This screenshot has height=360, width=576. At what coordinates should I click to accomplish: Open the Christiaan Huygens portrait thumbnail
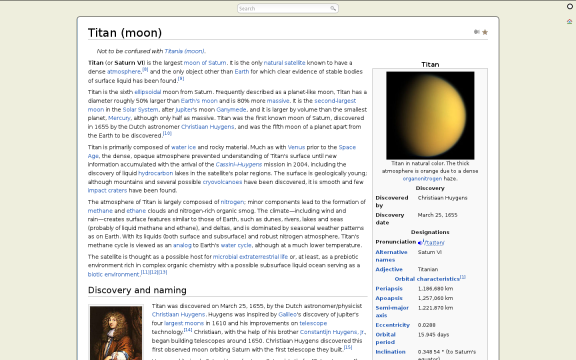click(116, 333)
